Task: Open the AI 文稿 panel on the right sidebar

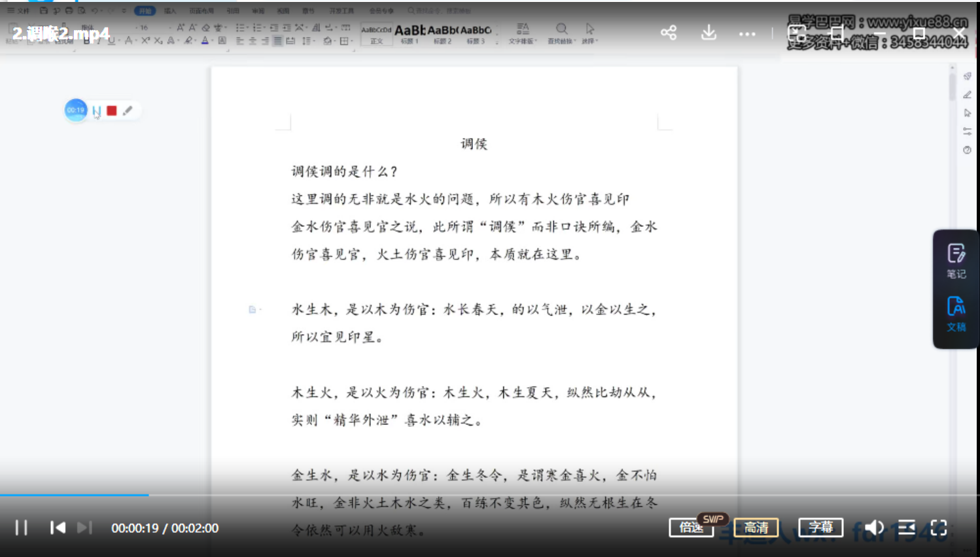Action: (x=955, y=312)
